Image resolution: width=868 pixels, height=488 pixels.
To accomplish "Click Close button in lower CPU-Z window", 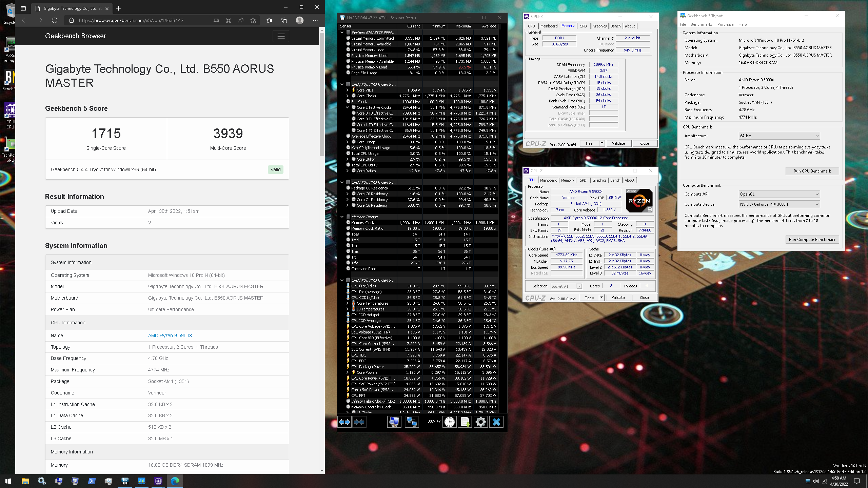I will (644, 298).
